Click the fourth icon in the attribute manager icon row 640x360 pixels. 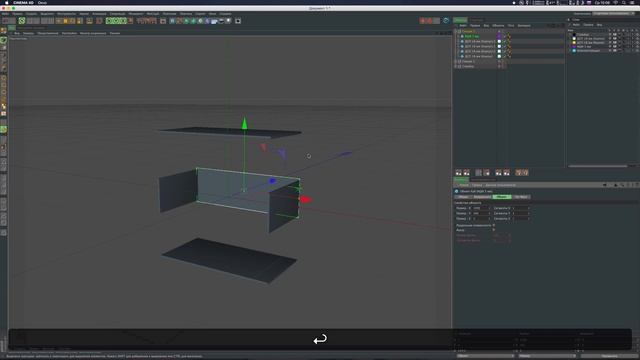pyautogui.click(x=487, y=173)
